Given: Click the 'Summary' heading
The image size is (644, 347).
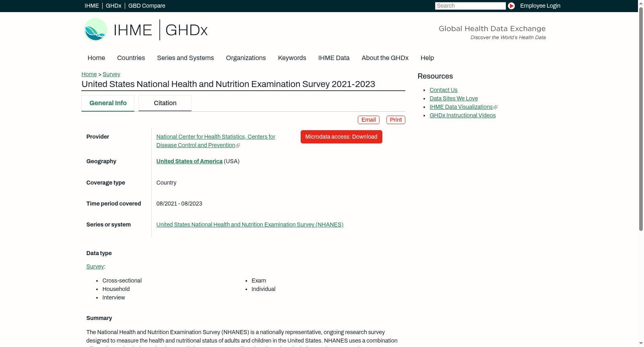Looking at the screenshot, I should 99,318.
